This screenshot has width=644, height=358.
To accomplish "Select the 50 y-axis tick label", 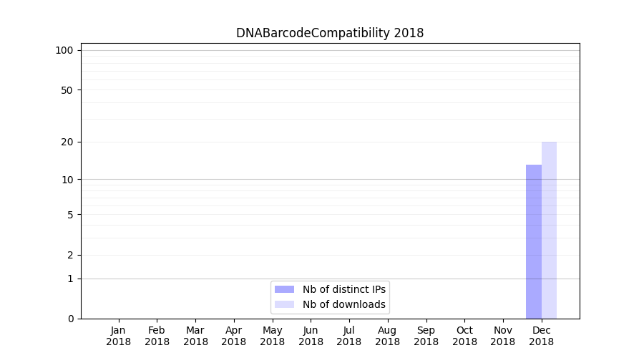I will 67,90.
